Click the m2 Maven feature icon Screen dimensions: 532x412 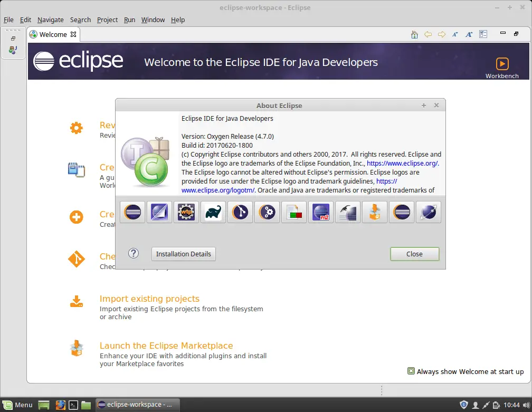tap(321, 212)
